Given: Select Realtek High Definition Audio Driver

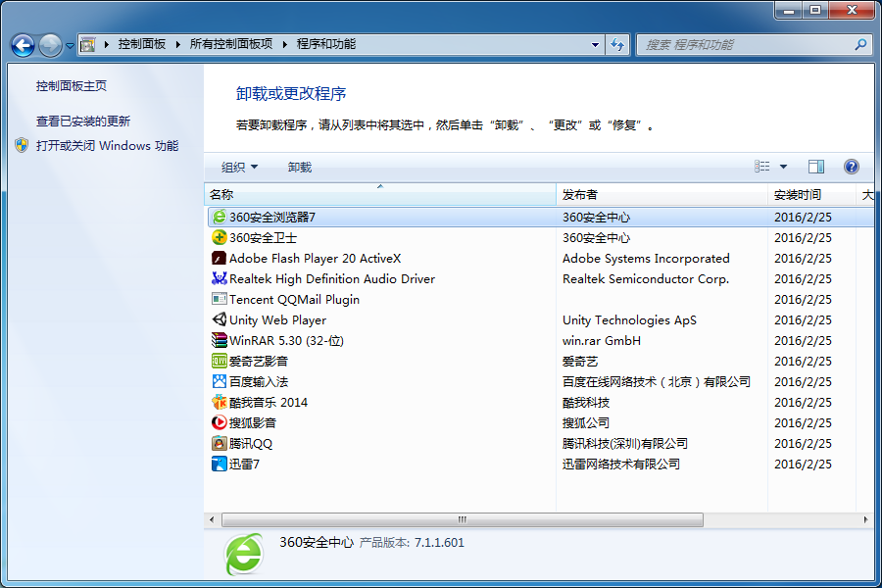Looking at the screenshot, I should click(540, 278).
